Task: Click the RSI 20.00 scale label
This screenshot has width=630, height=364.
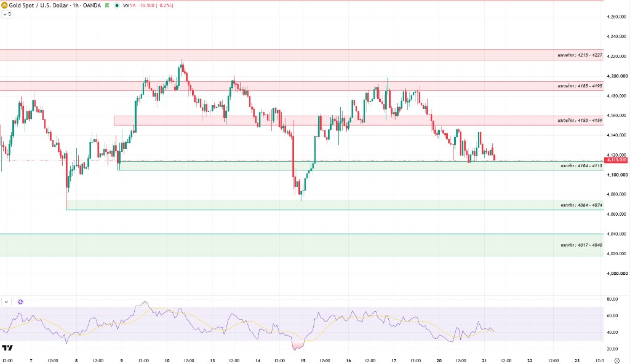Action: point(612,349)
